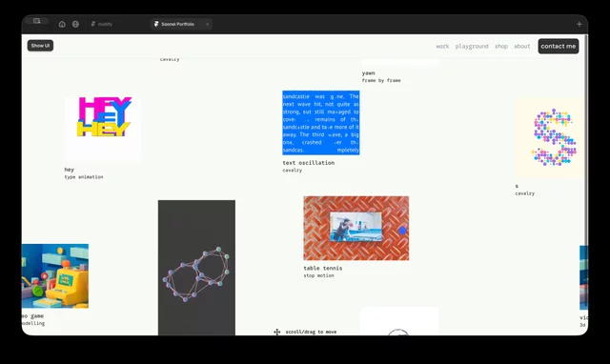Click the home icon in the title bar
The width and height of the screenshot is (610, 364).
pyautogui.click(x=62, y=24)
